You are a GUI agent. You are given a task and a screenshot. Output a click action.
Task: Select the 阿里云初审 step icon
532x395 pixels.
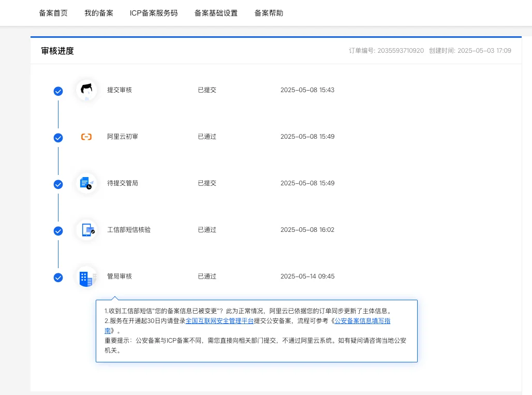[x=86, y=136]
